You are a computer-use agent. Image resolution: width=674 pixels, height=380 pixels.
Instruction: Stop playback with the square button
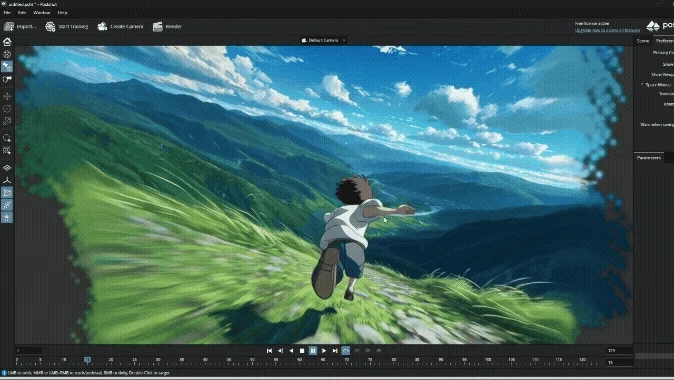[x=302, y=351]
